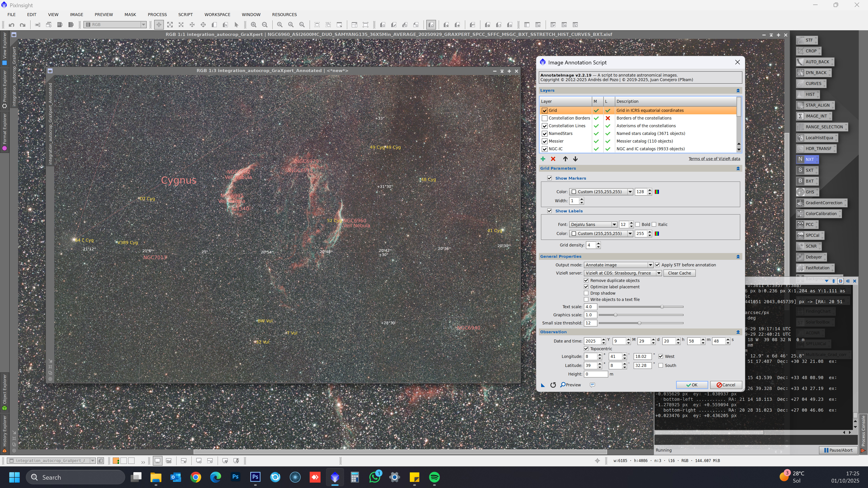The image size is (868, 488).
Task: Uncheck the Topocentric option
Action: point(586,349)
